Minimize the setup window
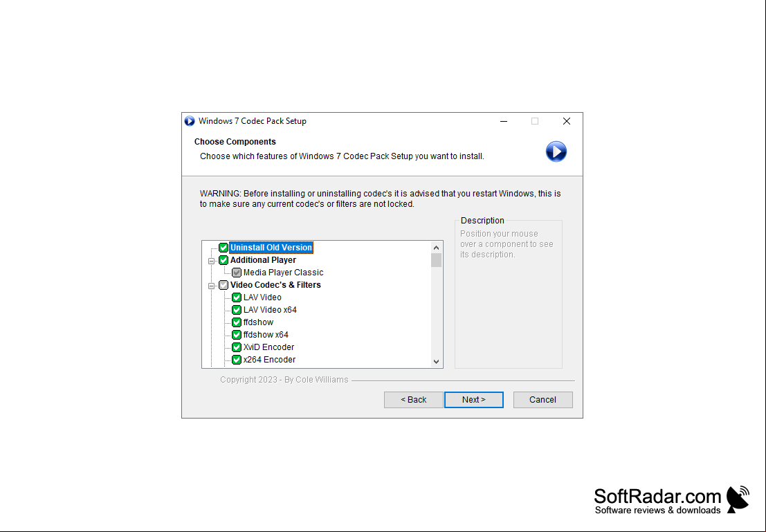 pos(504,121)
